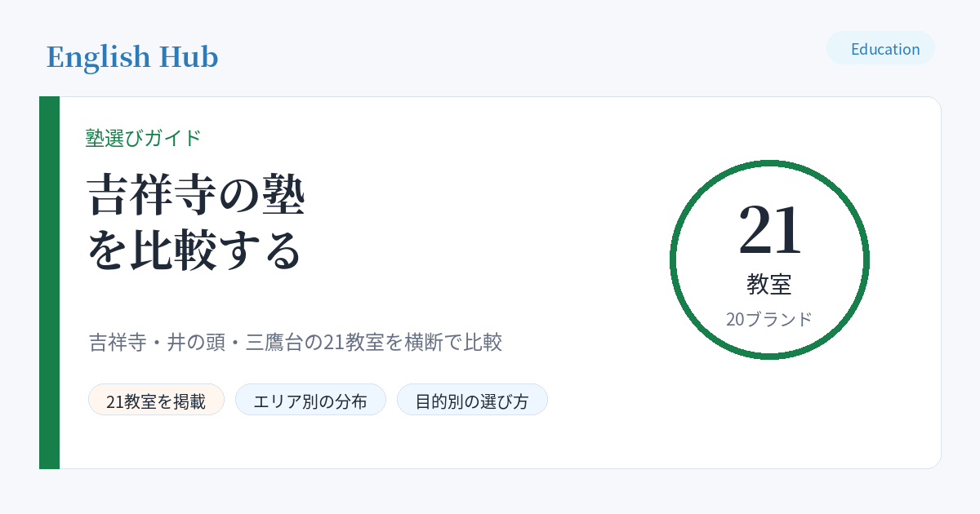Viewport: 980px width, 514px height.
Task: Click the 20ブランド text
Action: pos(769,319)
